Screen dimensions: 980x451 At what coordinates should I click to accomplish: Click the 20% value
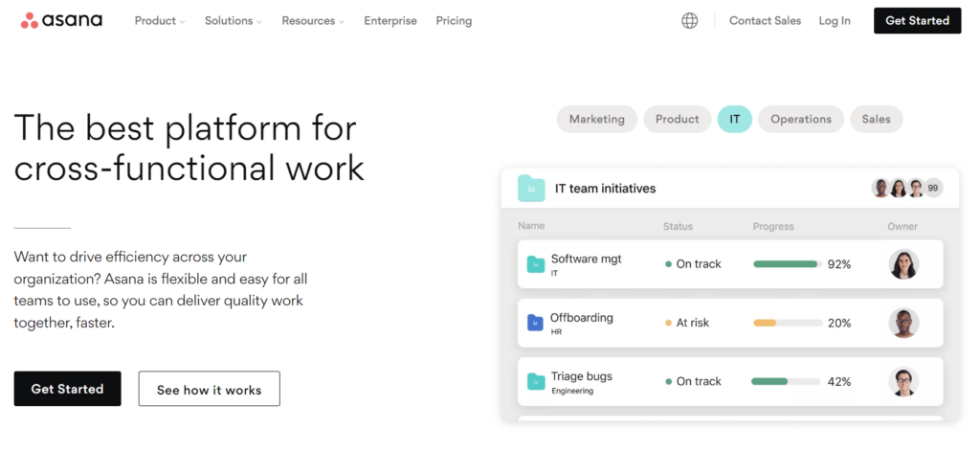click(x=839, y=324)
